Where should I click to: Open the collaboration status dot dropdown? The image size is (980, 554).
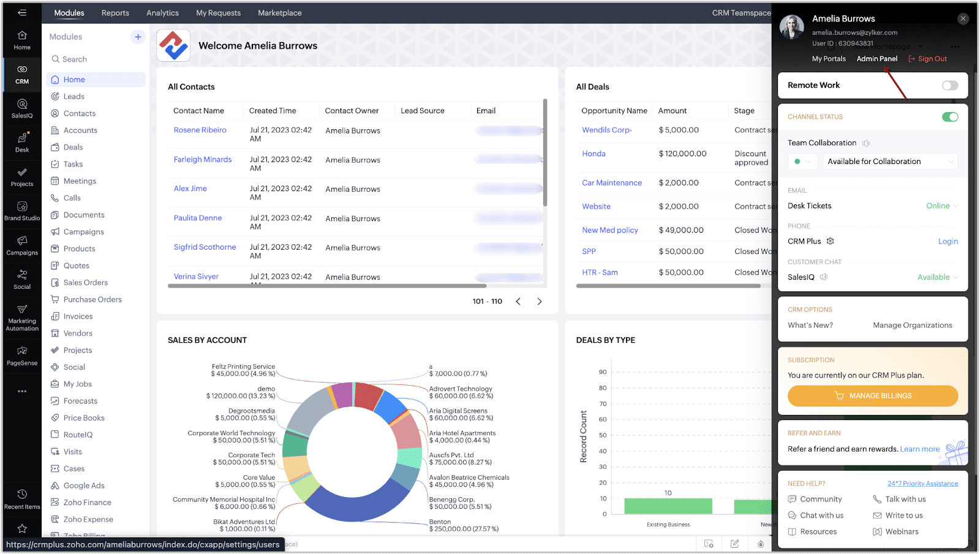802,161
